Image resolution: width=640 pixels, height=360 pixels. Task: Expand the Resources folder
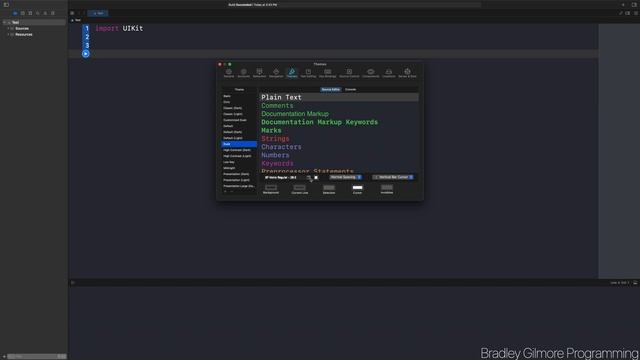(x=9, y=34)
